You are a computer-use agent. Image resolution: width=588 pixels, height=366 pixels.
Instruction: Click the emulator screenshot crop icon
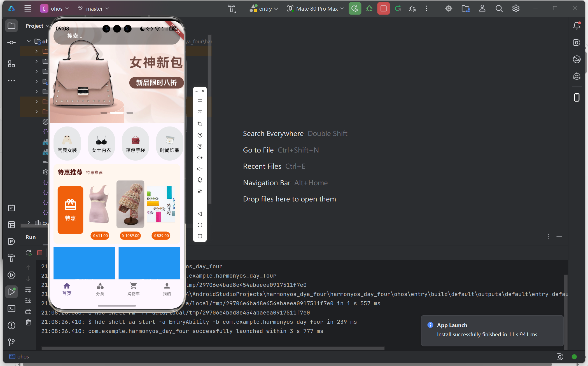pos(200,124)
